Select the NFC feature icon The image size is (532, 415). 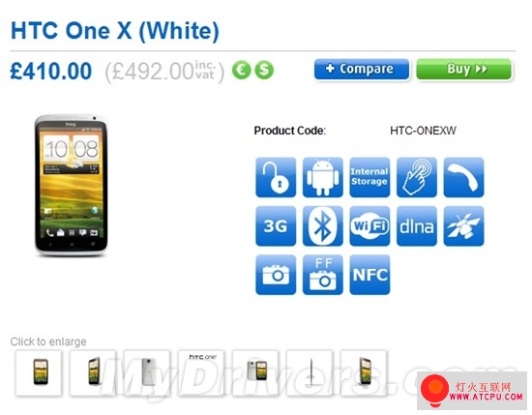[x=369, y=275]
